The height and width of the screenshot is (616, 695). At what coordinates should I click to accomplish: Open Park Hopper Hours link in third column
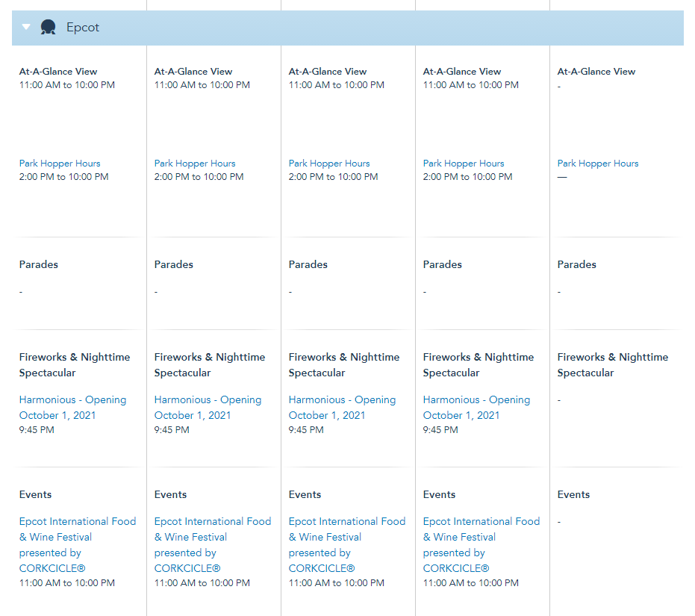pyautogui.click(x=329, y=164)
